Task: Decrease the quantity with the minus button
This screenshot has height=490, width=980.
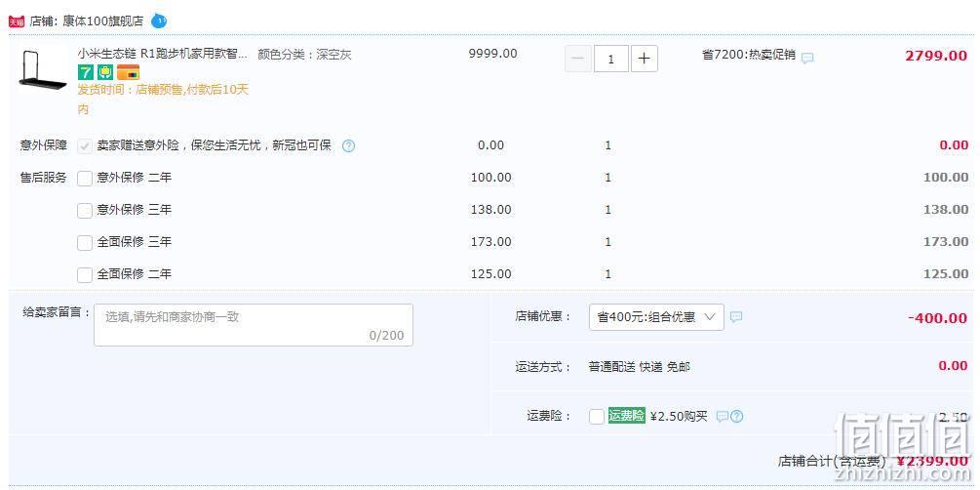Action: click(x=578, y=59)
